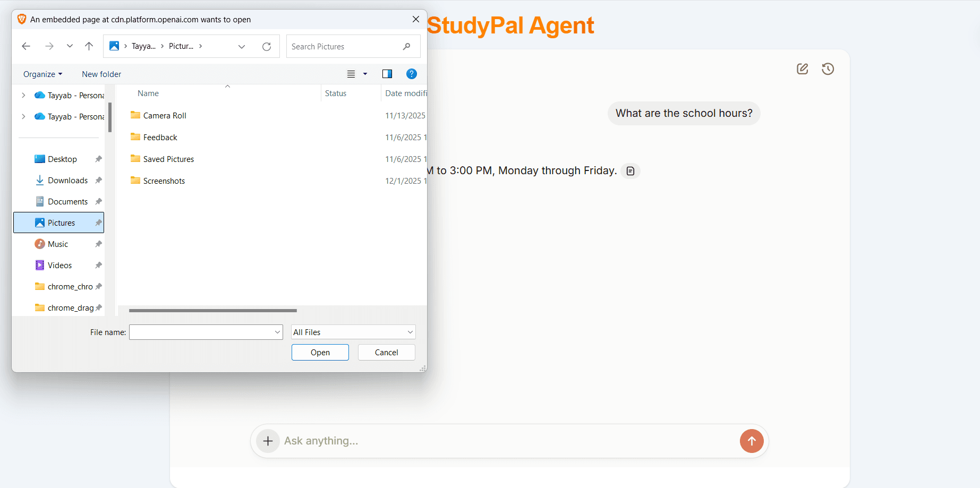
Task: Select Desktop in the navigation pane
Action: point(58,159)
